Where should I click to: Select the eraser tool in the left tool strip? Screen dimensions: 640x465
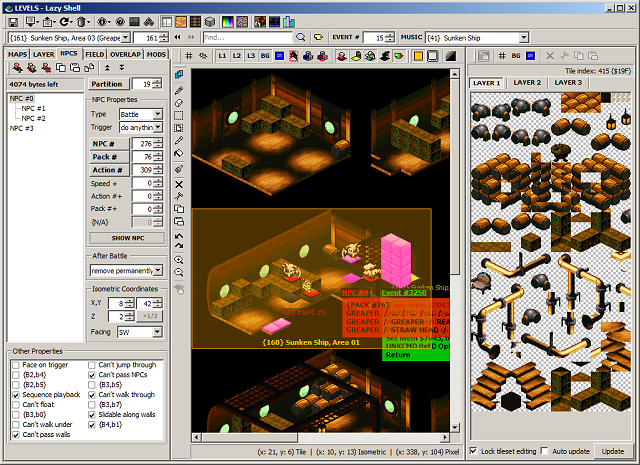[x=179, y=103]
